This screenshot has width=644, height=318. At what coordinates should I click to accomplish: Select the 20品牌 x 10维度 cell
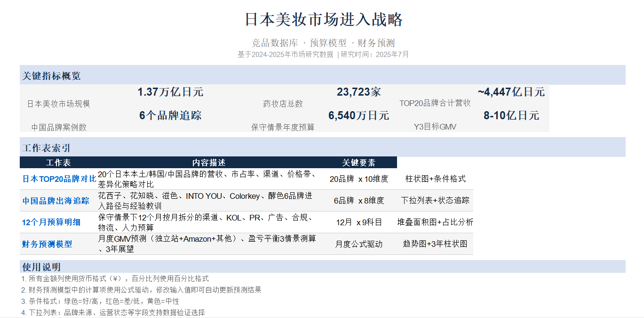click(x=359, y=179)
